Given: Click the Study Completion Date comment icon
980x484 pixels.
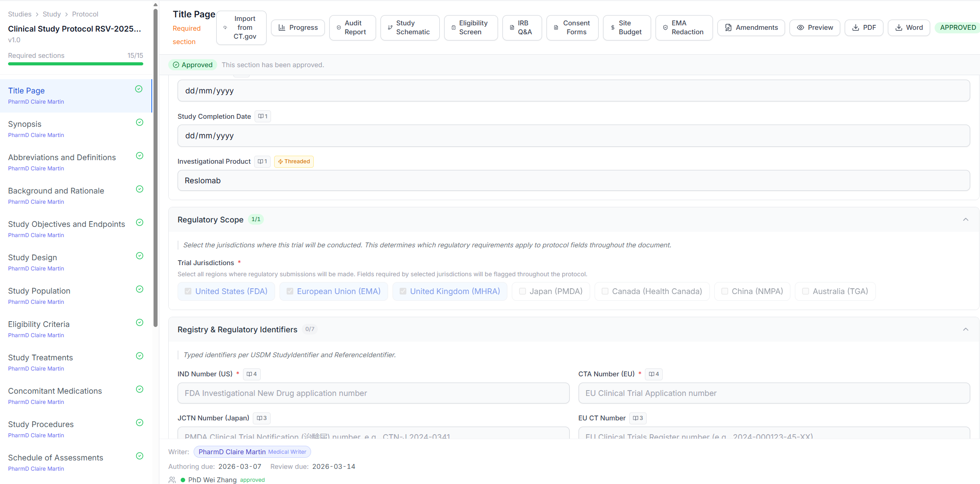Looking at the screenshot, I should point(263,117).
